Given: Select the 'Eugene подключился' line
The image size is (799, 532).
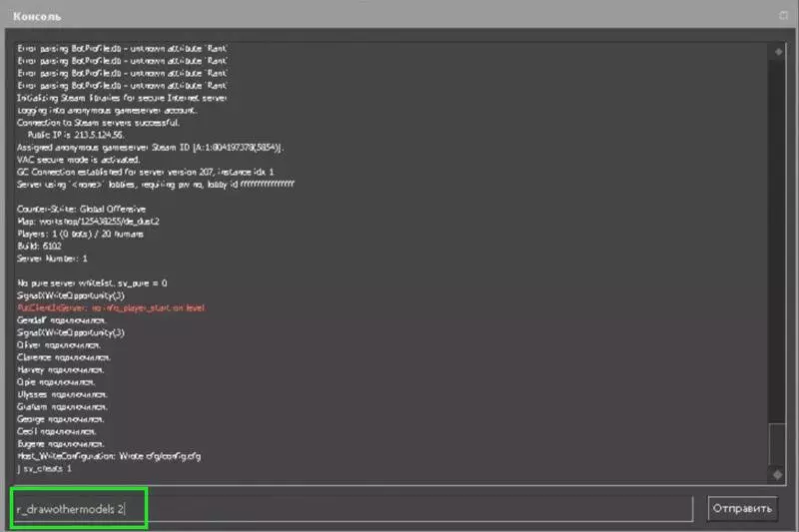Looking at the screenshot, I should (61, 444).
